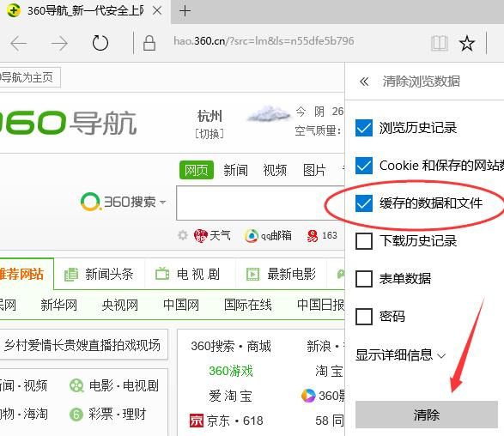504x436 pixels.
Task: Click the 彩票·理财 green icon
Action: point(76,415)
